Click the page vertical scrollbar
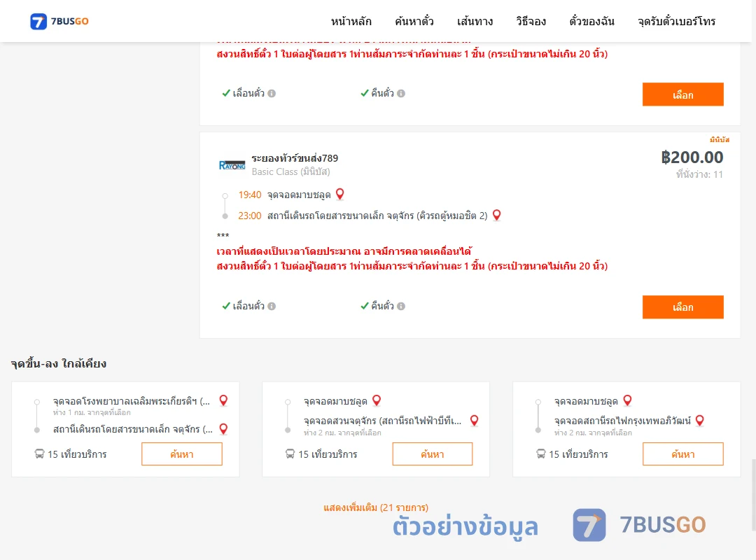756x560 pixels. (753, 495)
